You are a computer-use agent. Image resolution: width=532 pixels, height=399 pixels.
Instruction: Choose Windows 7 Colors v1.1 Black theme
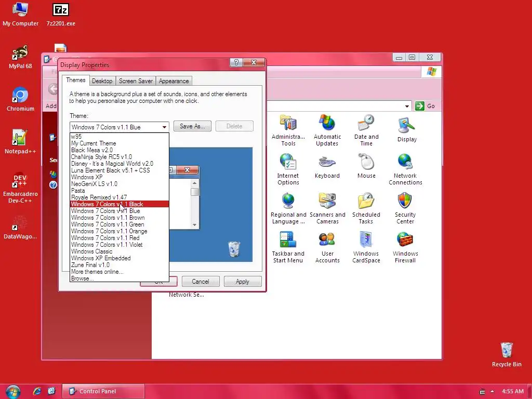[119, 204]
